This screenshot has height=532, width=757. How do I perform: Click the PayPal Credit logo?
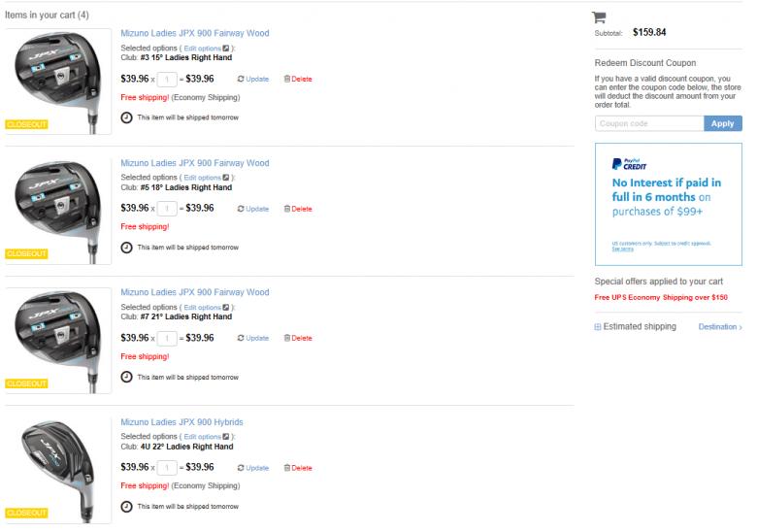click(x=629, y=164)
